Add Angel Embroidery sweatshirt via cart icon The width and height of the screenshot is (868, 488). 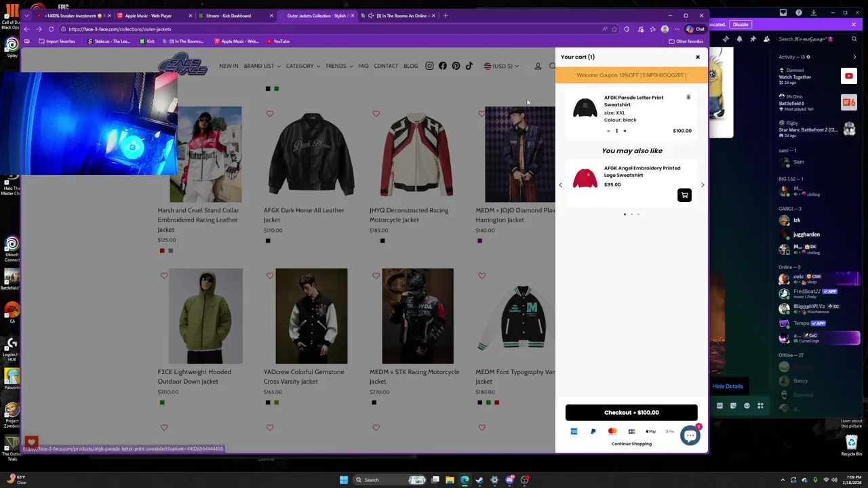[x=684, y=195]
